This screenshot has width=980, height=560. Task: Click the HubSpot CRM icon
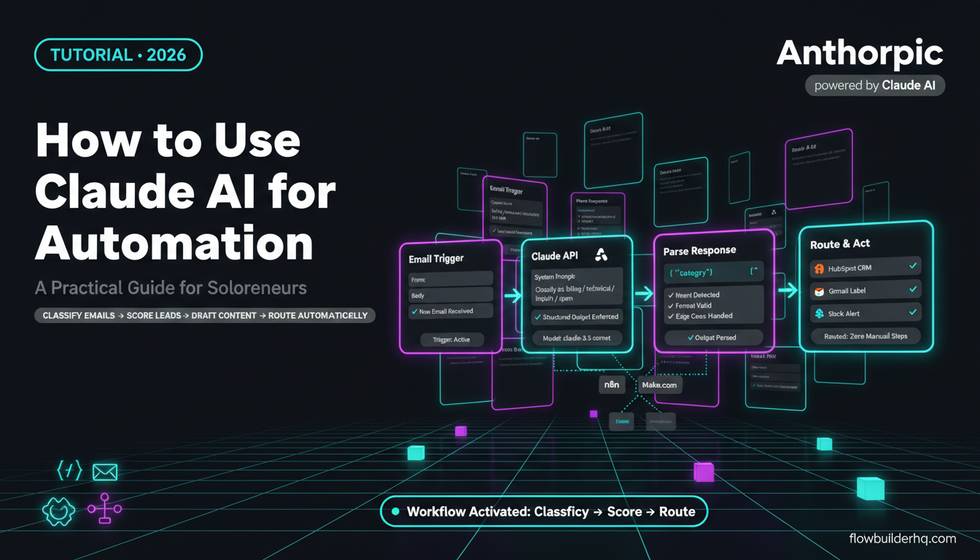pyautogui.click(x=818, y=268)
